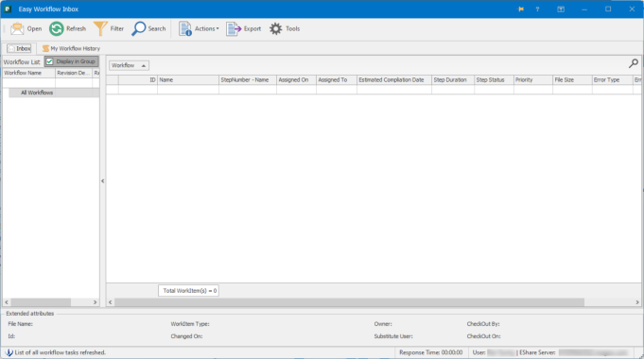
Task: Click left arrow of main grid scrollbar
Action: (x=110, y=302)
